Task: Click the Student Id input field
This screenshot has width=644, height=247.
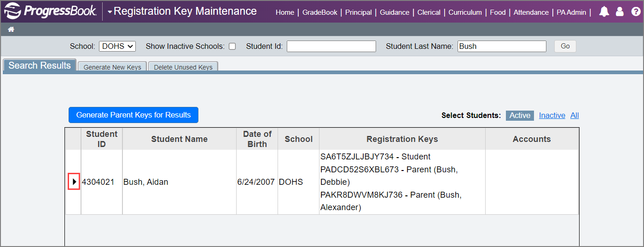Action: (331, 46)
